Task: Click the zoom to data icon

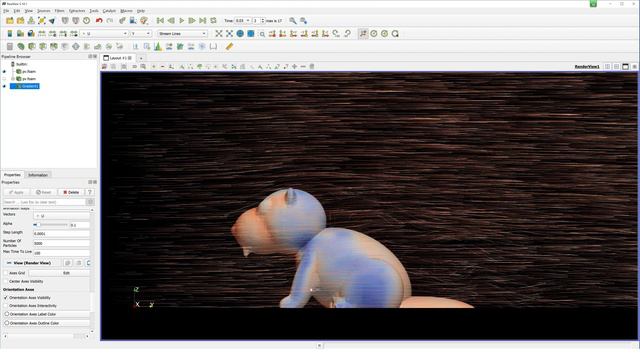Action: 230,33
